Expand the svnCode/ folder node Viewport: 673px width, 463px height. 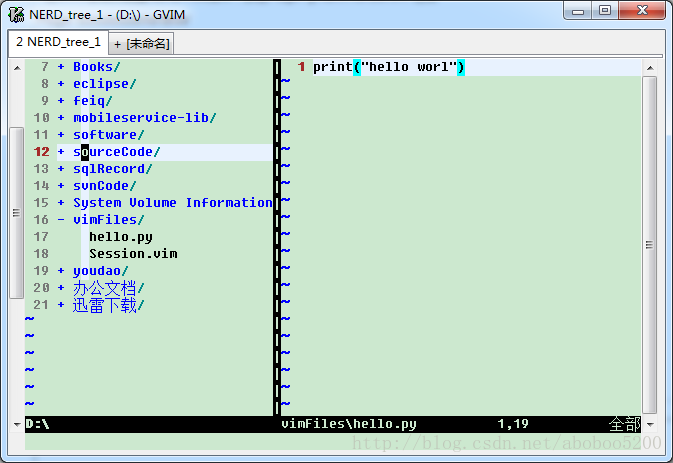pos(61,186)
